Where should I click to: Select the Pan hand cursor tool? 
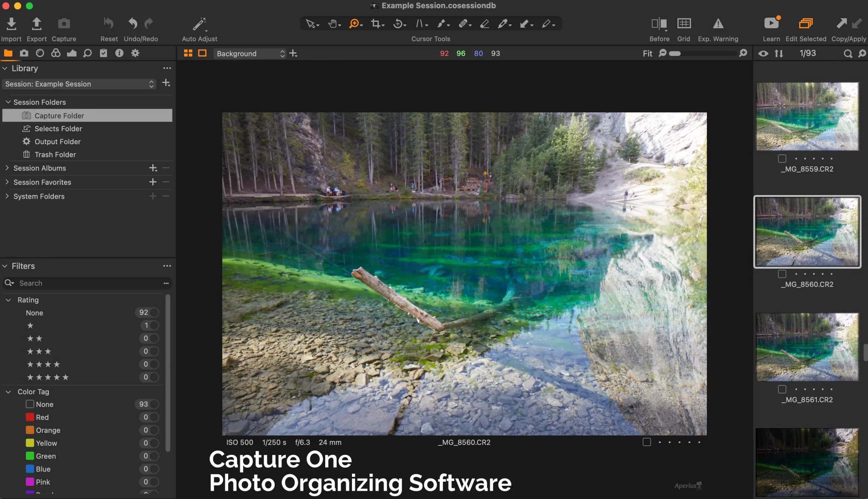click(332, 24)
